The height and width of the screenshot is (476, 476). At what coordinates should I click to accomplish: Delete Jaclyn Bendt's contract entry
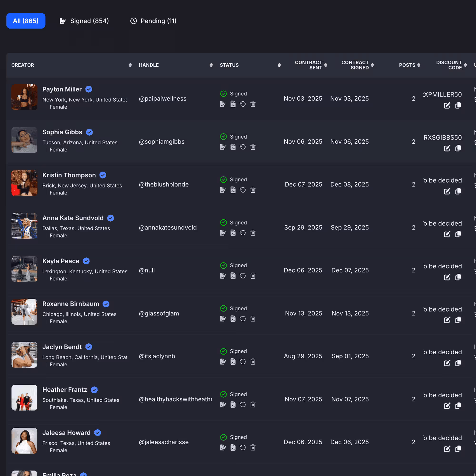click(x=253, y=362)
